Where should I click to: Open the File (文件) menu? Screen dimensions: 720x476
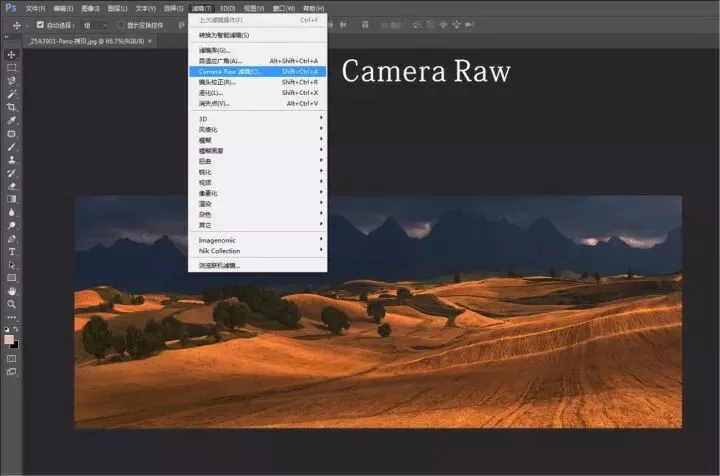point(35,8)
